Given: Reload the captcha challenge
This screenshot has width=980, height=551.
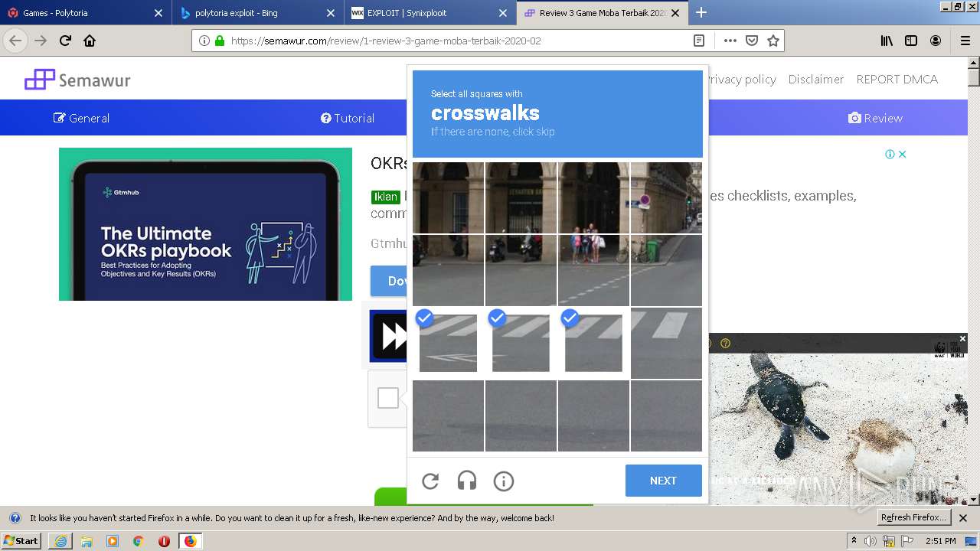Looking at the screenshot, I should pos(430,481).
